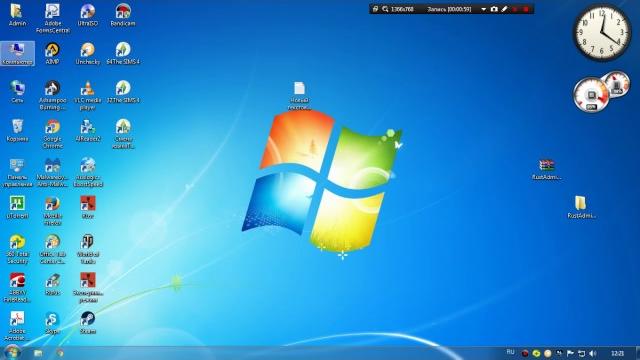
Task: Select the new text document file icon
Action: click(299, 96)
